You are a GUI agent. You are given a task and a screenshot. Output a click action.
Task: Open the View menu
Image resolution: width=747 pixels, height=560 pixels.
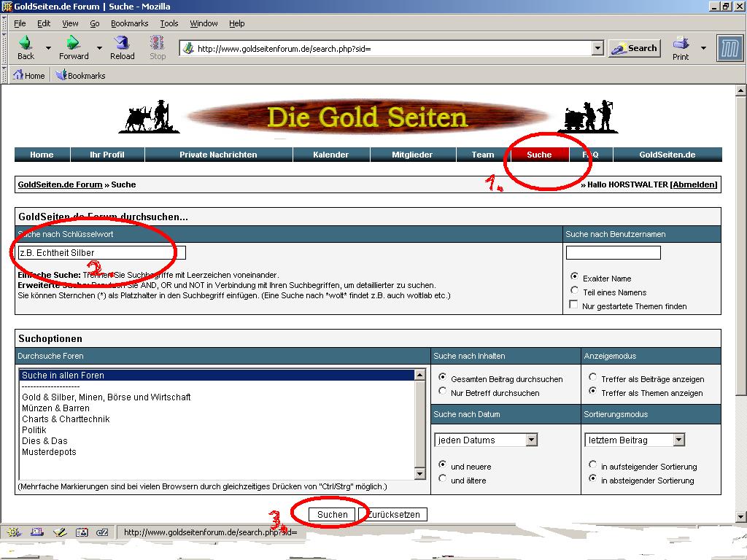70,23
